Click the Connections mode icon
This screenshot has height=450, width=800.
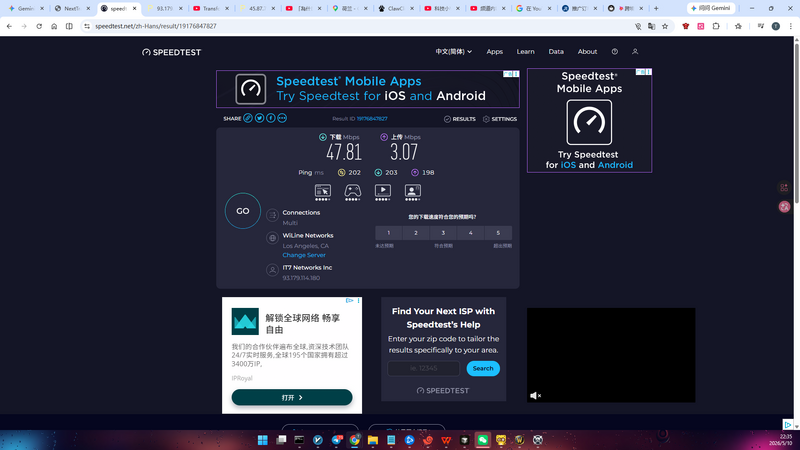pyautogui.click(x=272, y=215)
